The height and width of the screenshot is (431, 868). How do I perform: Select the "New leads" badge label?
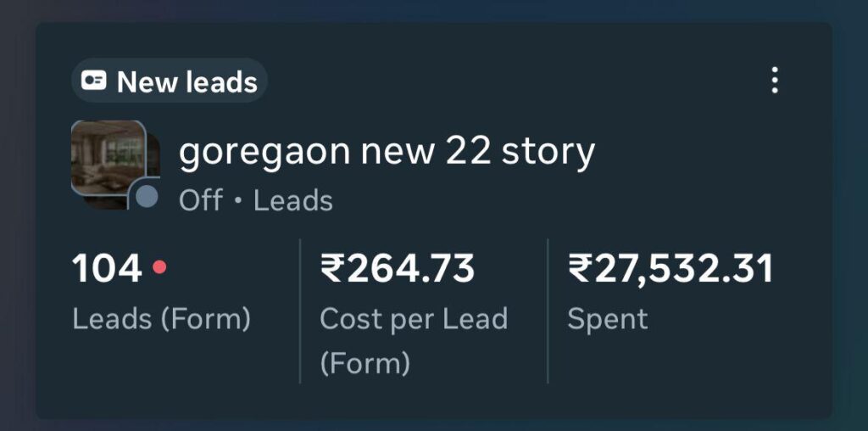(186, 82)
